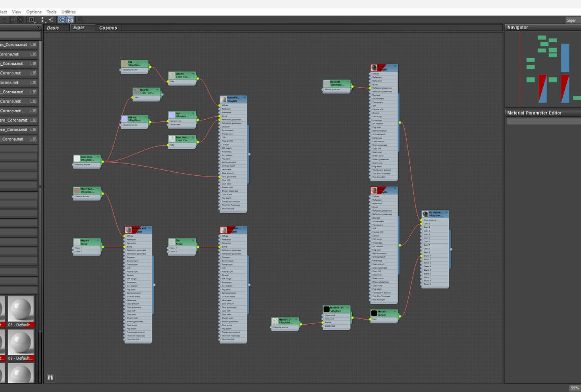Click the 55% zoom value in status bar
The height and width of the screenshot is (392, 581).
pos(575,388)
